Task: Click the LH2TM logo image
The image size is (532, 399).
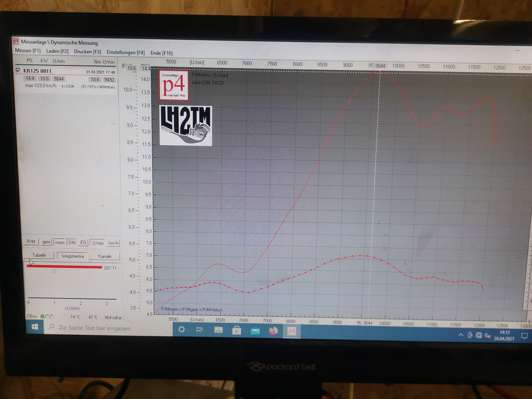Action: 186,126
